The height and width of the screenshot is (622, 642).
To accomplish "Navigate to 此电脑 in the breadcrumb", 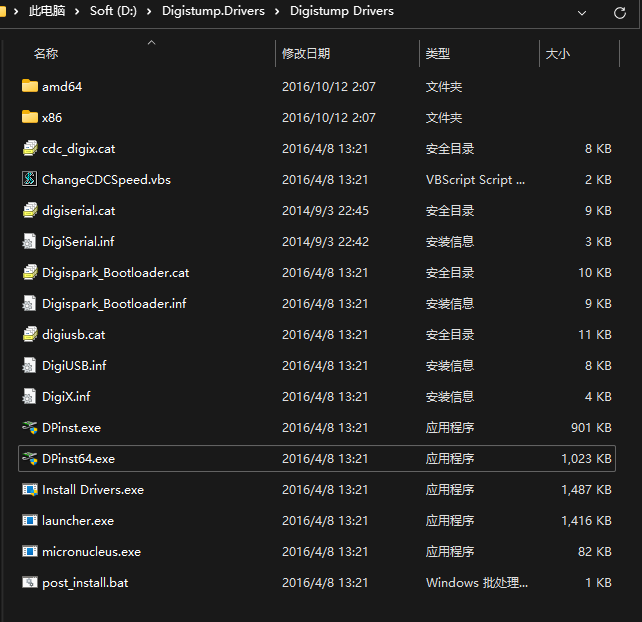I will [x=48, y=12].
